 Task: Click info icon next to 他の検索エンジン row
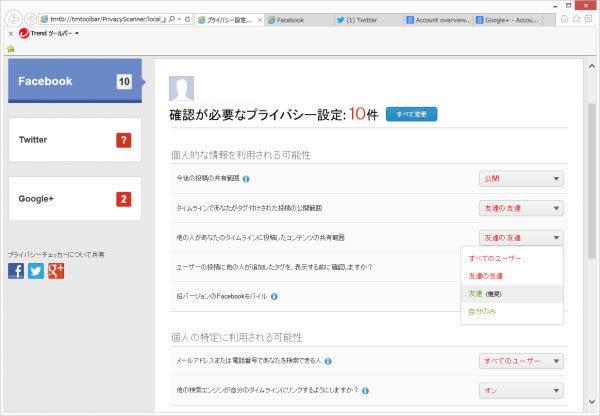[x=365, y=391]
